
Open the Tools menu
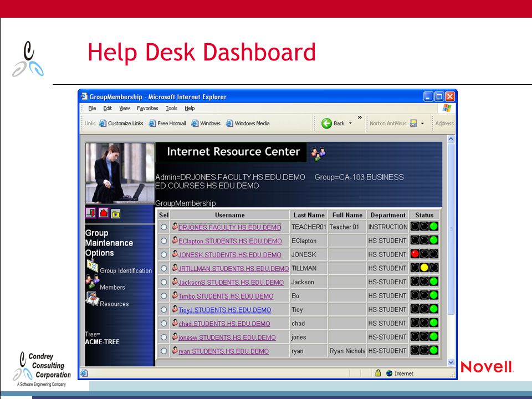click(x=171, y=108)
